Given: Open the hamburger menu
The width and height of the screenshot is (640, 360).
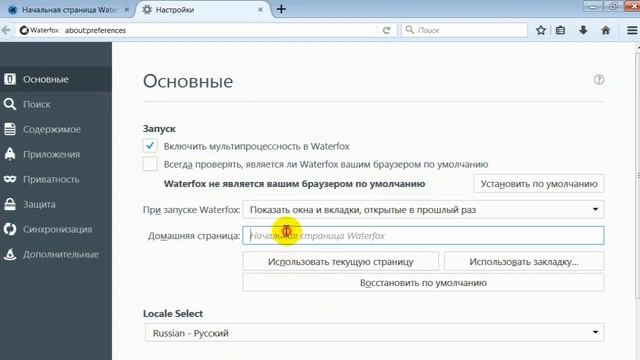Looking at the screenshot, I should tap(632, 30).
